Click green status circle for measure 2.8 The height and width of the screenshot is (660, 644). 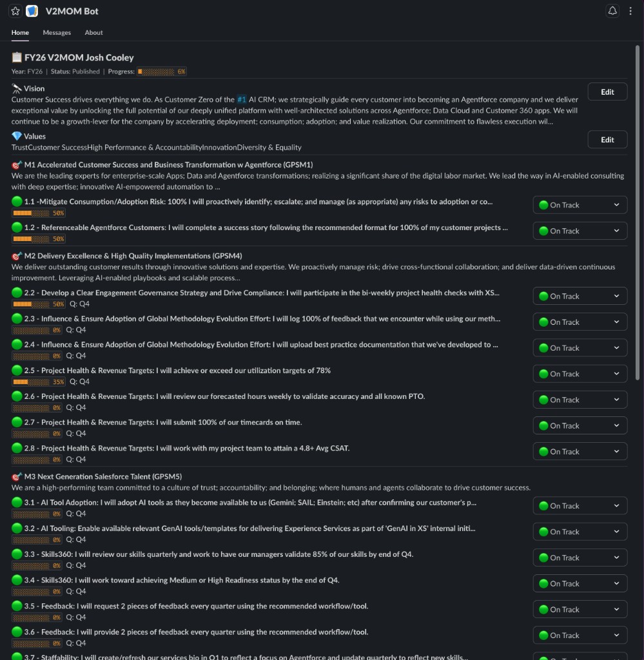(x=17, y=448)
